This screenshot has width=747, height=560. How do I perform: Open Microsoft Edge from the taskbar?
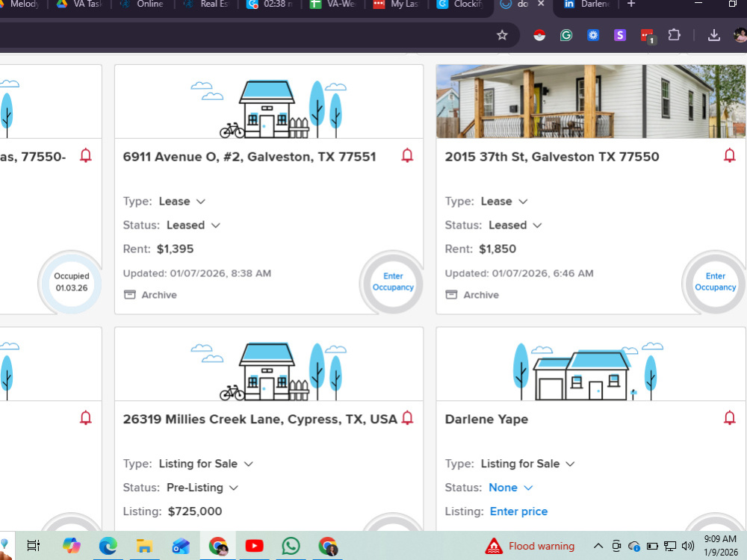108,546
